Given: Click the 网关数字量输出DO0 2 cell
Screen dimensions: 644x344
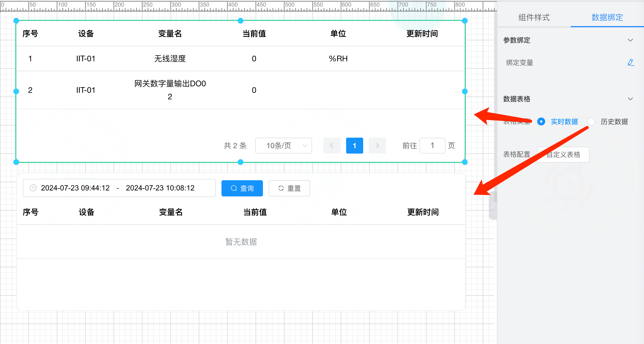Looking at the screenshot, I should pos(170,90).
